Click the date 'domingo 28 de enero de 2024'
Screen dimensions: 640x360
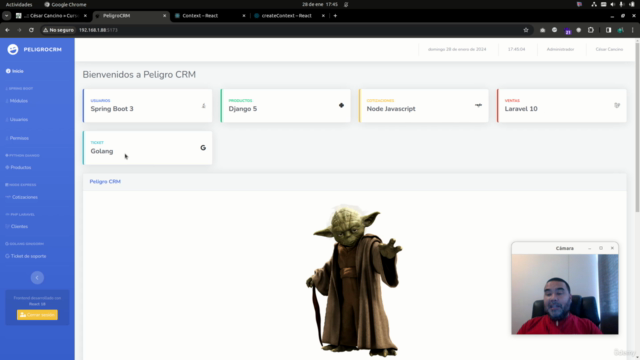click(x=457, y=49)
